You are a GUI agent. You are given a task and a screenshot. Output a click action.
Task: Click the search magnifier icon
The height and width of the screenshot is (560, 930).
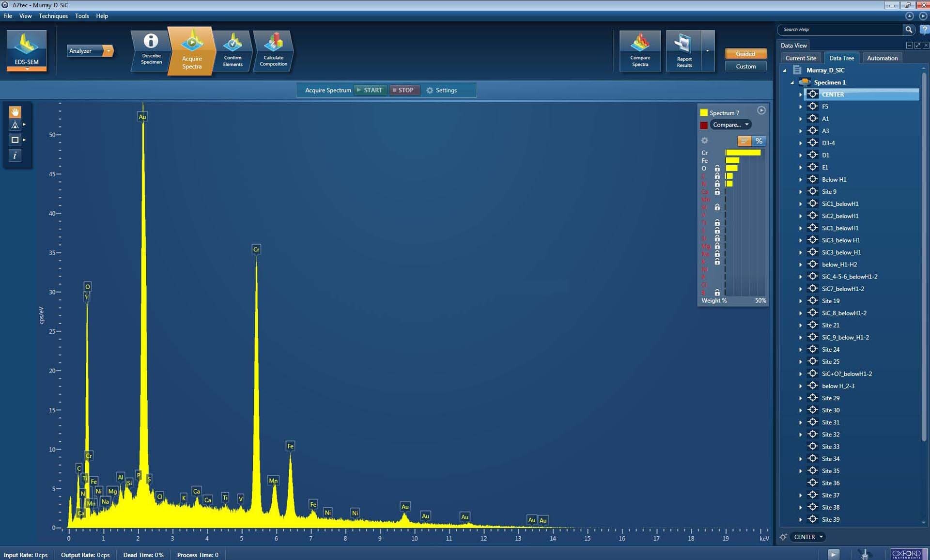point(909,30)
